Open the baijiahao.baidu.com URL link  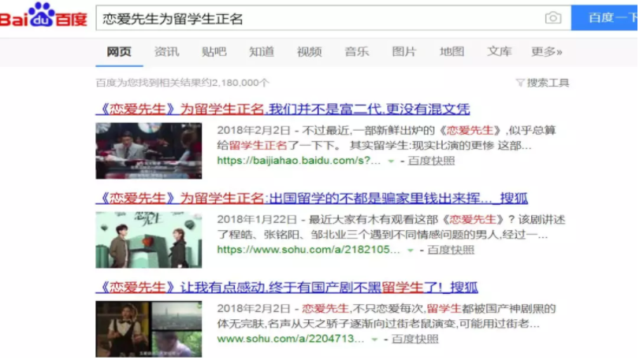(299, 161)
